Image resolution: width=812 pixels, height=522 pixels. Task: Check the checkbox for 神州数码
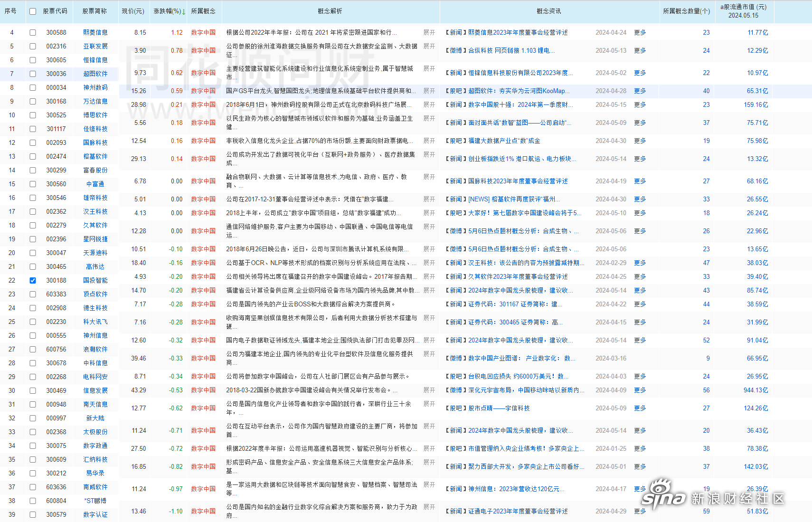tap(32, 87)
